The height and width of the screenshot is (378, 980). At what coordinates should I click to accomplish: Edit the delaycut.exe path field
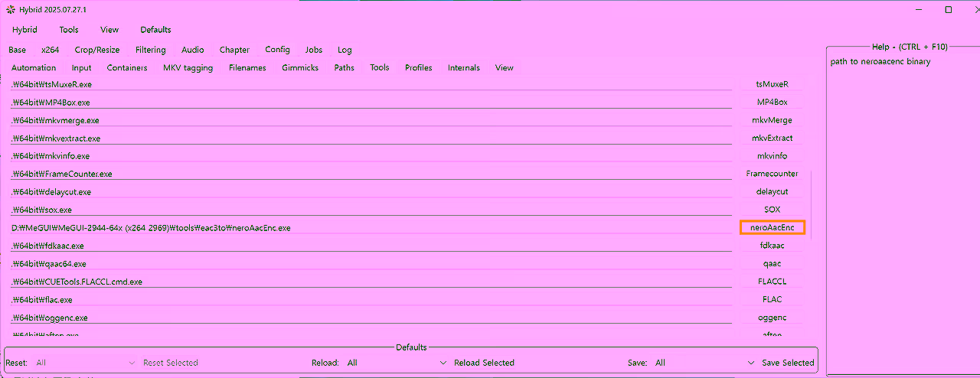[x=371, y=192]
